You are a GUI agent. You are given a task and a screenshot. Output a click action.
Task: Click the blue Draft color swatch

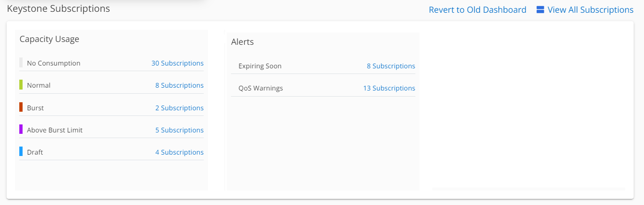point(21,151)
